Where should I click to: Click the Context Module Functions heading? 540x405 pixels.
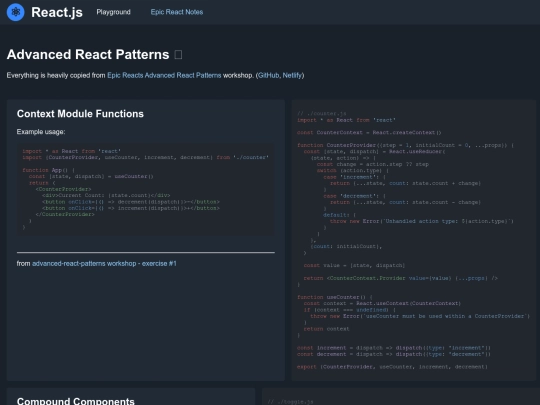click(80, 114)
